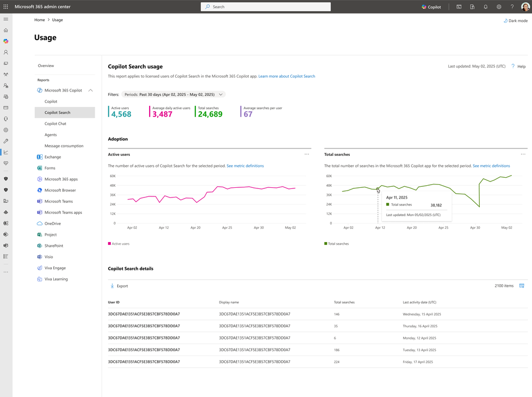Click the Export download icon
Image resolution: width=532 pixels, height=397 pixels.
coord(112,286)
